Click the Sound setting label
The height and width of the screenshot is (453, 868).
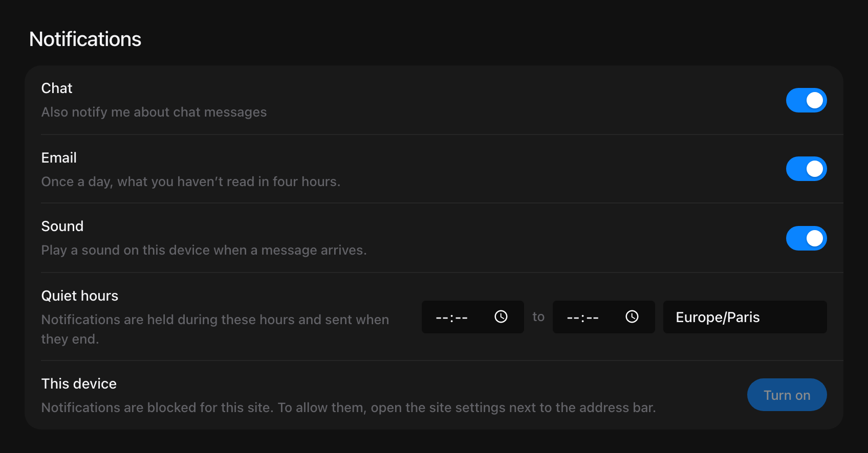coord(62,227)
